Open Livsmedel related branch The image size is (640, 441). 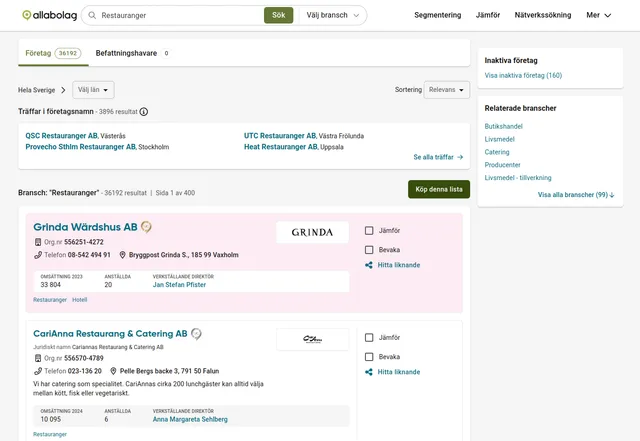pyautogui.click(x=500, y=139)
